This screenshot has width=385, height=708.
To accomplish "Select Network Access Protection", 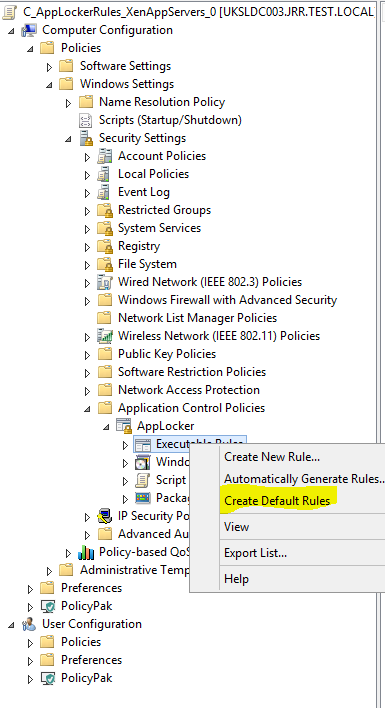I will point(189,390).
